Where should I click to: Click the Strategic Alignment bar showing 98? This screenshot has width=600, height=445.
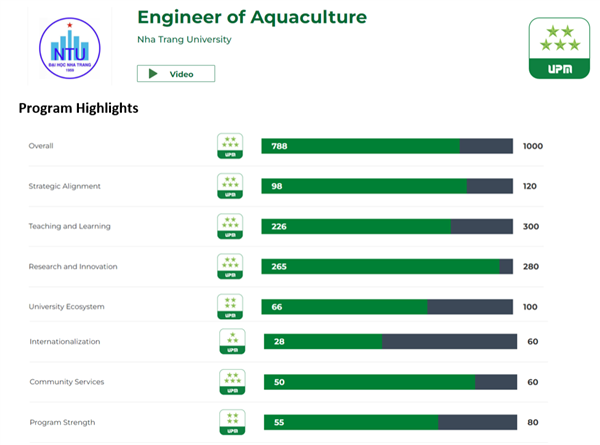tap(386, 186)
